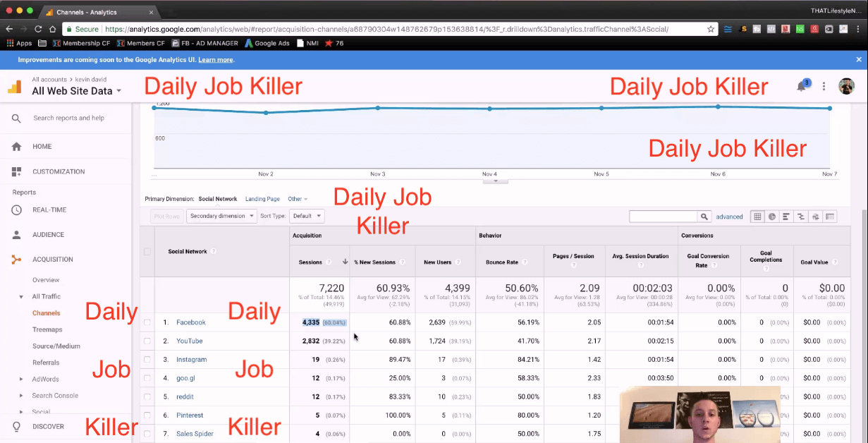This screenshot has width=868, height=443.
Task: Click the search magnifier in the table filter
Action: [704, 217]
